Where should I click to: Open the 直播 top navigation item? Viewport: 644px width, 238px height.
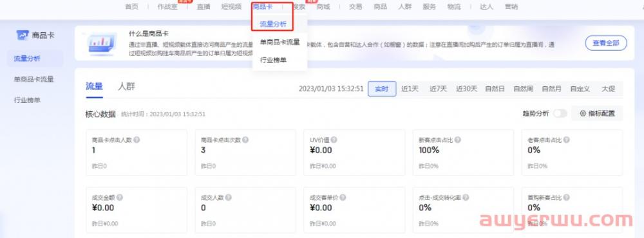(204, 6)
